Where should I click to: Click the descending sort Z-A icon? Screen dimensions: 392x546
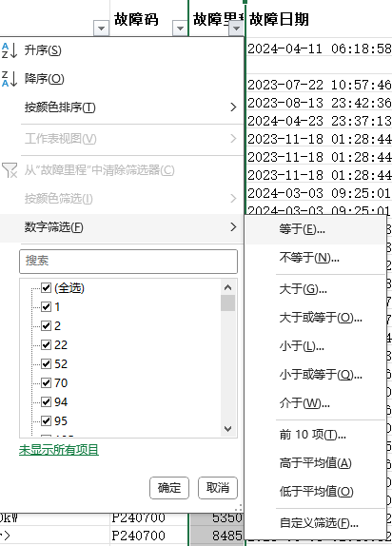coord(10,79)
